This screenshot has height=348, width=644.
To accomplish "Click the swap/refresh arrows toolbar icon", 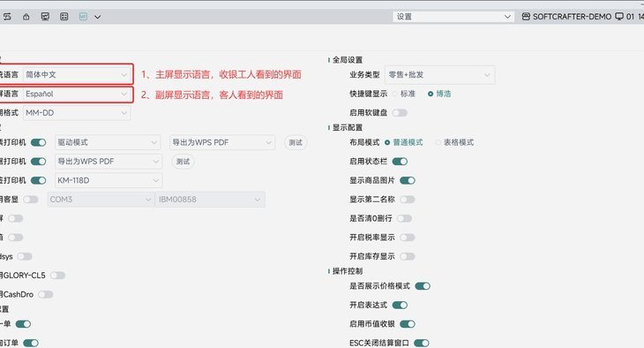I will (7, 17).
